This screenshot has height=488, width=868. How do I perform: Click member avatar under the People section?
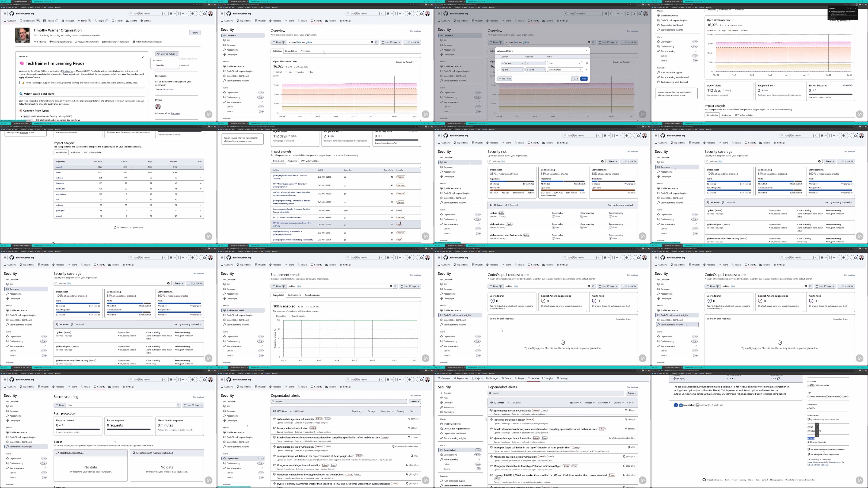click(x=158, y=107)
